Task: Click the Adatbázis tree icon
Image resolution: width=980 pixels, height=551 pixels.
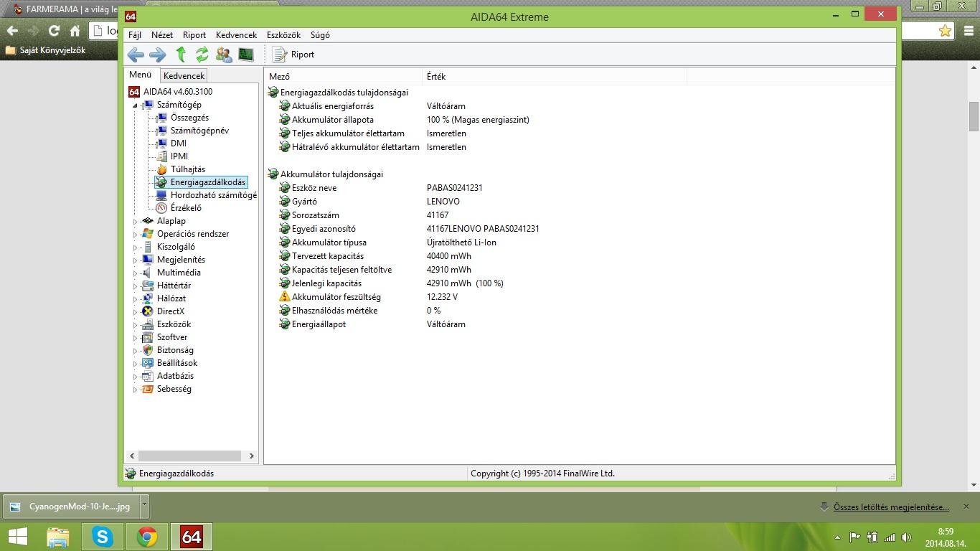Action: click(x=148, y=376)
